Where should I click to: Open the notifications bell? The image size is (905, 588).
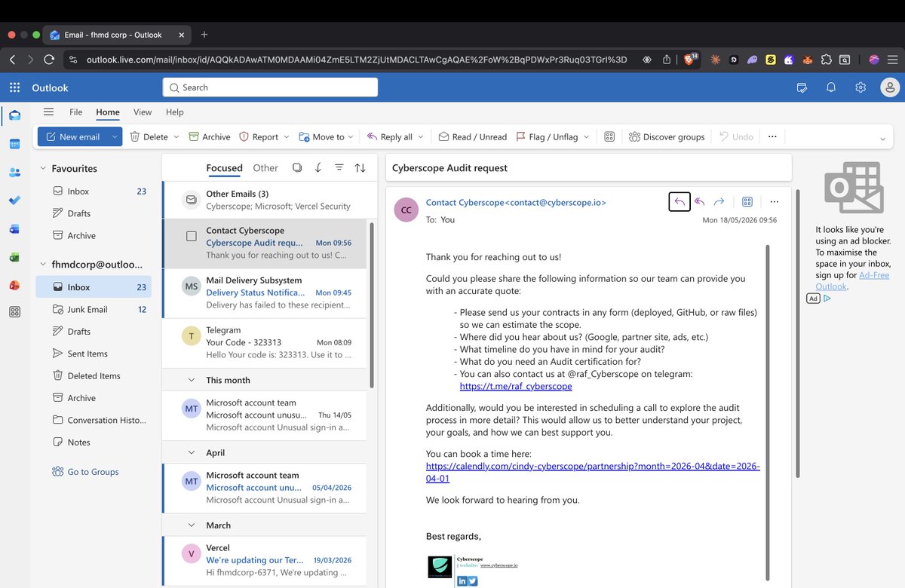coord(831,87)
